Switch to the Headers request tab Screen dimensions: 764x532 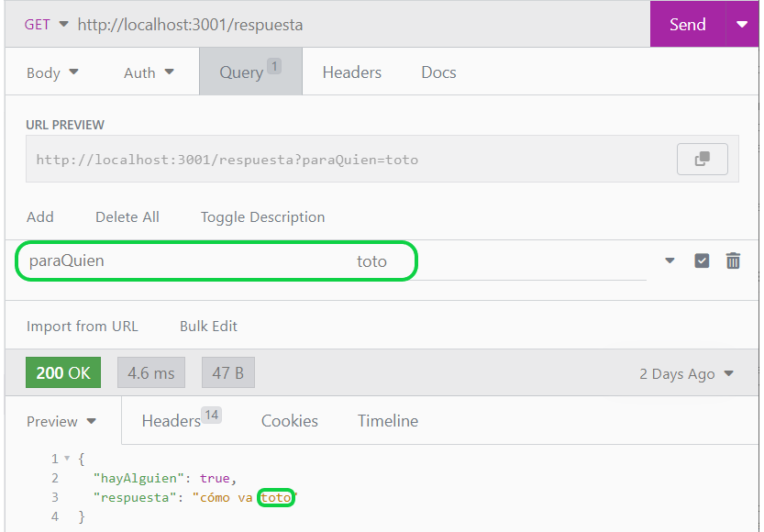351,72
